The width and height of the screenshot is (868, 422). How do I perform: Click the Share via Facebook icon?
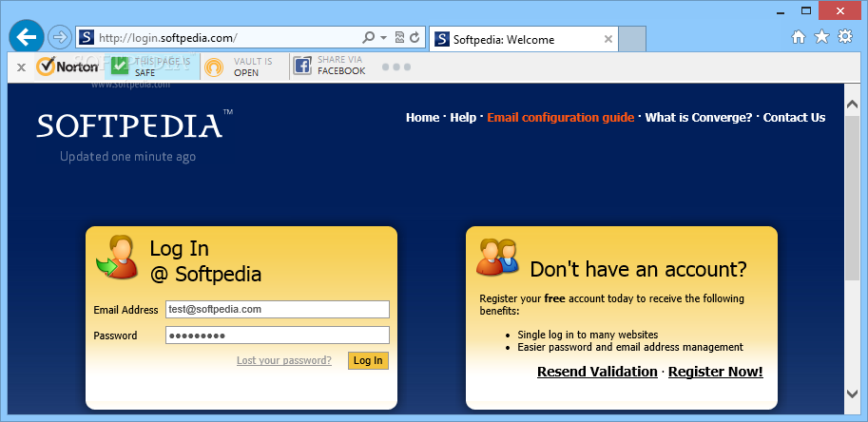(x=302, y=66)
